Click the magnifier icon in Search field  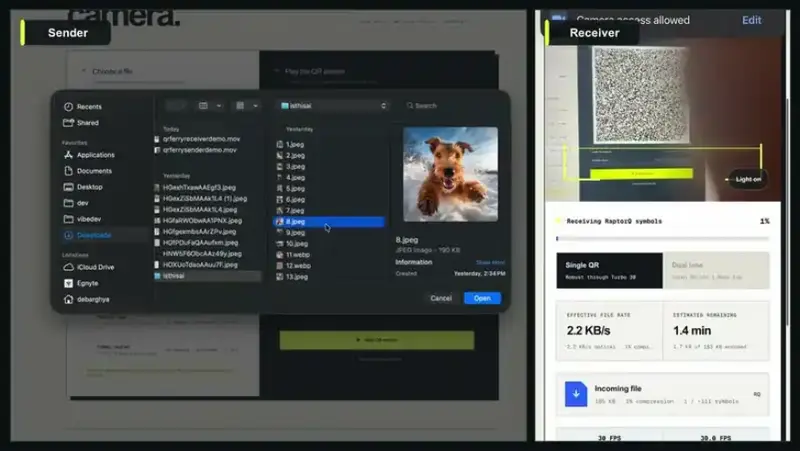pyautogui.click(x=410, y=106)
